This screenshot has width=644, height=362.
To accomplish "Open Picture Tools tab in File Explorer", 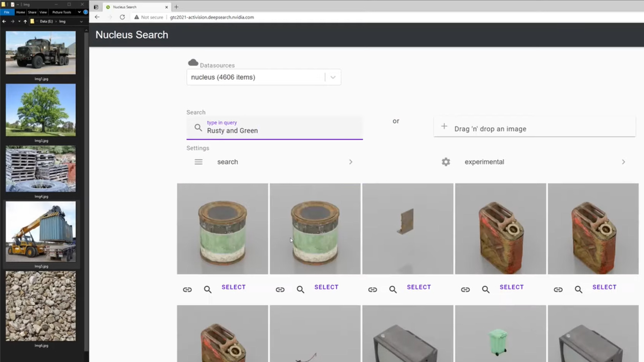I will (x=61, y=12).
